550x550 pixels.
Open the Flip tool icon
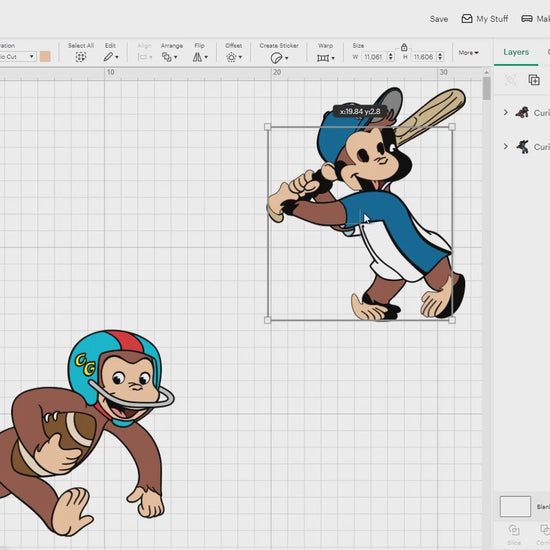point(197,57)
